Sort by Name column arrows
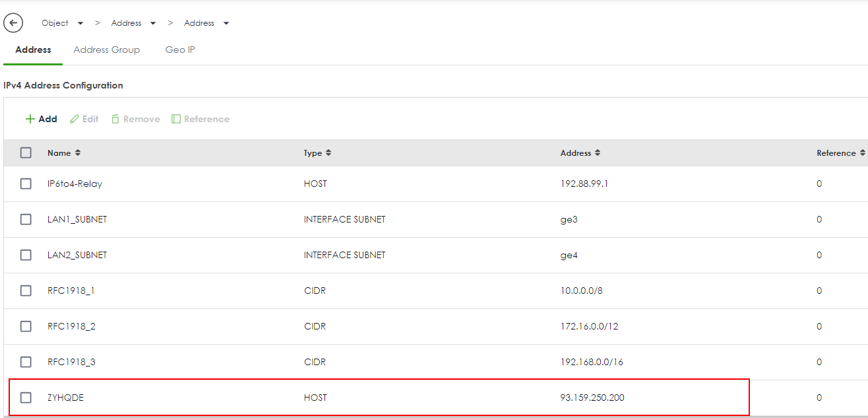The height and width of the screenshot is (418, 868). pyautogui.click(x=78, y=153)
